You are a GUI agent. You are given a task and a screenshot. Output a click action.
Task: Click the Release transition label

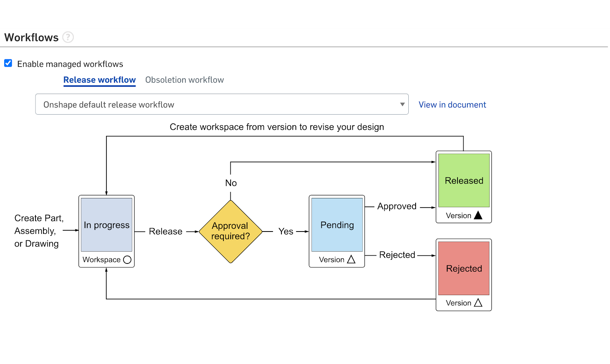click(165, 231)
